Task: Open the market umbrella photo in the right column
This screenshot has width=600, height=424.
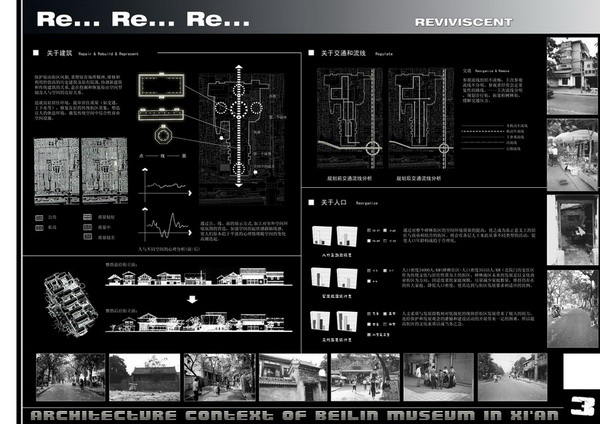Action: coord(572,155)
